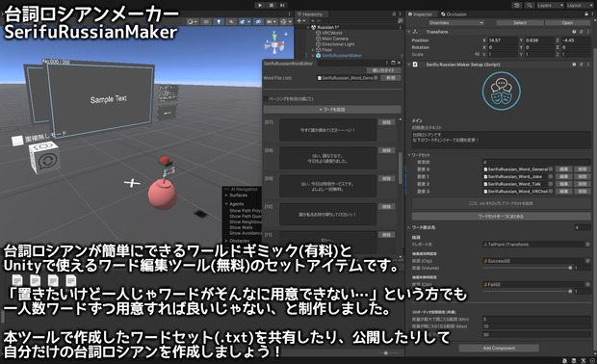Switch to the Inspector tab
The image size is (597, 364).
(421, 14)
